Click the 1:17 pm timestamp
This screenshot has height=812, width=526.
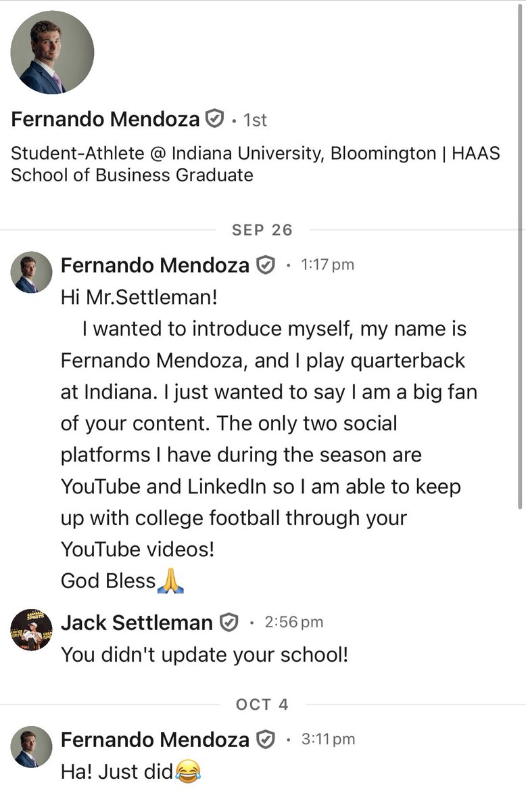pos(327,265)
